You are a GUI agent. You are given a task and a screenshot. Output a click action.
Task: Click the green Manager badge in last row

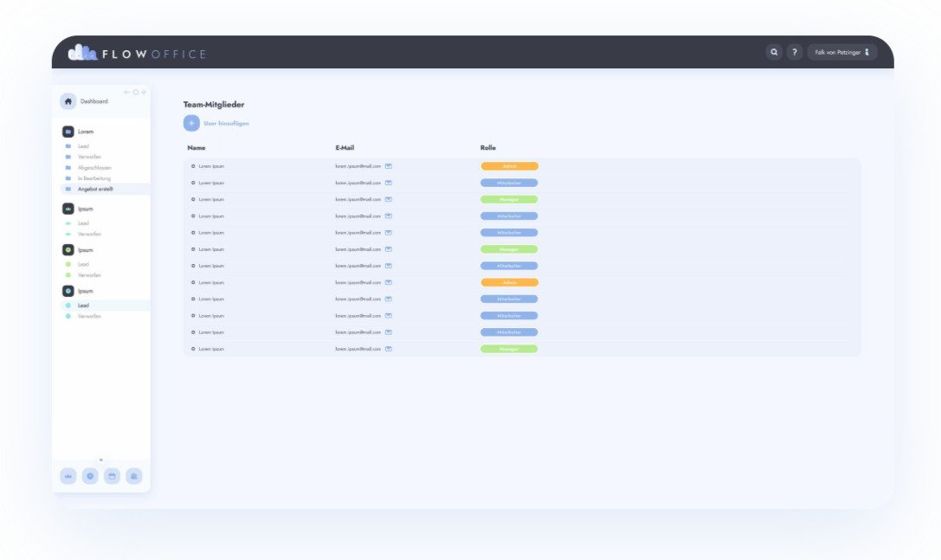tap(509, 349)
